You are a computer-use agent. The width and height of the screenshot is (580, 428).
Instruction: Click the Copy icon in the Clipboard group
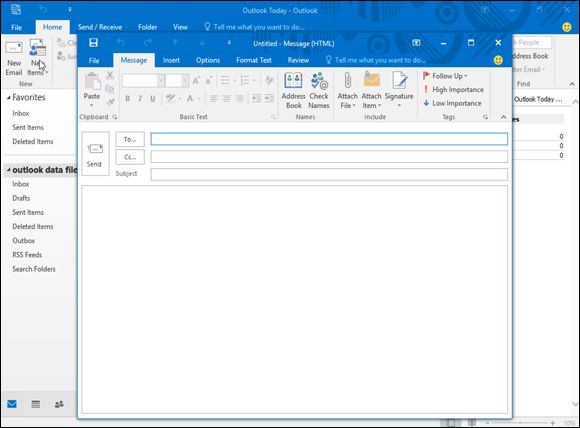click(110, 89)
